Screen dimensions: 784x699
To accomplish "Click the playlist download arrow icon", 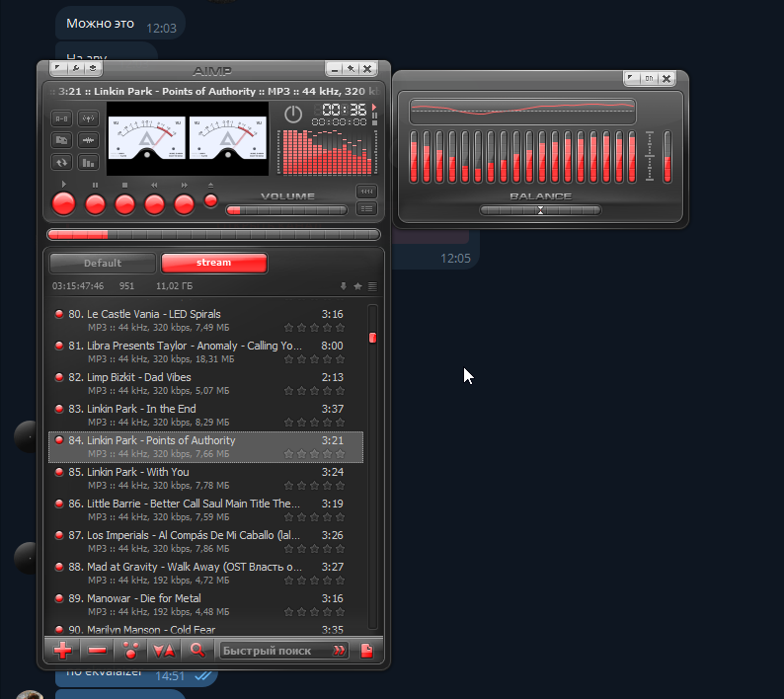I will (x=344, y=286).
